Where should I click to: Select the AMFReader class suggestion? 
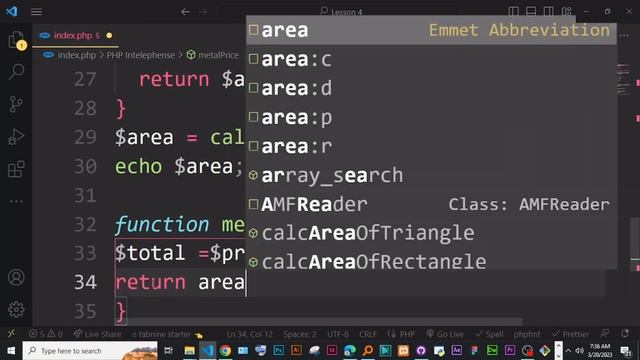[431, 204]
